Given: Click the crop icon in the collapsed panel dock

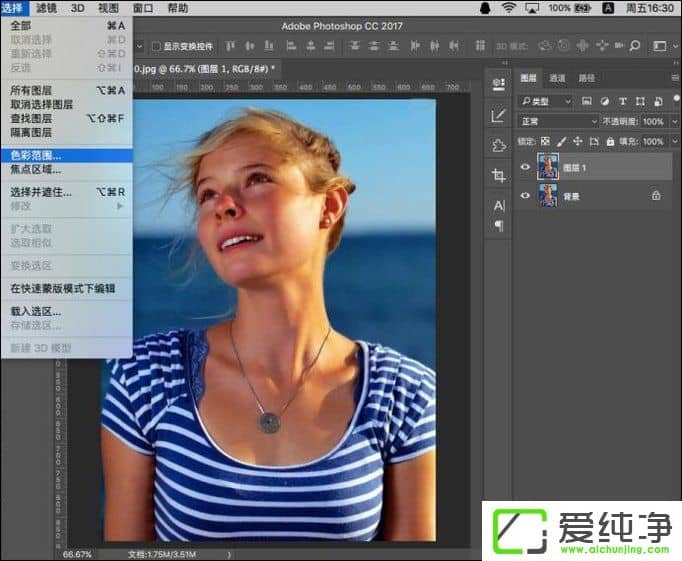Looking at the screenshot, I should pyautogui.click(x=499, y=175).
